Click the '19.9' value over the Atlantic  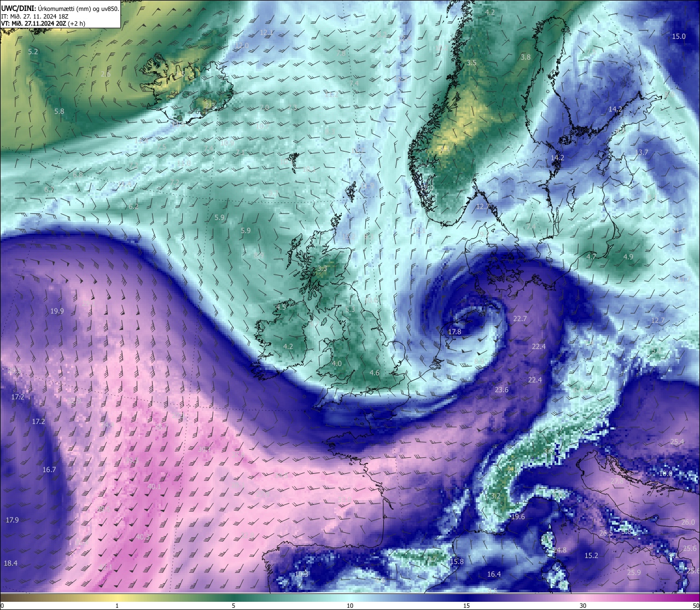click(x=57, y=311)
